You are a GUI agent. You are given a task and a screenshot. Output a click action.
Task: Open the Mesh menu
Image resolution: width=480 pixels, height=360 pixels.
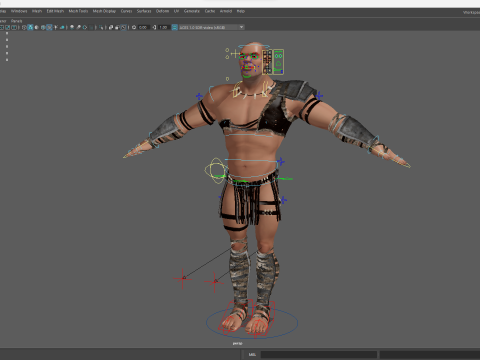coord(37,11)
